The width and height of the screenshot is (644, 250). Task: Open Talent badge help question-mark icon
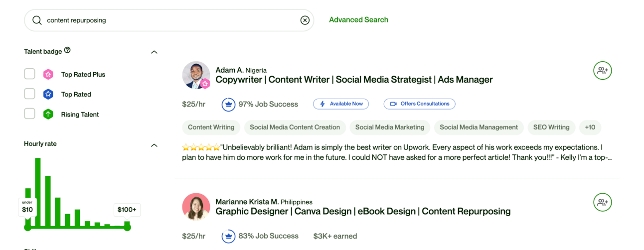[67, 50]
